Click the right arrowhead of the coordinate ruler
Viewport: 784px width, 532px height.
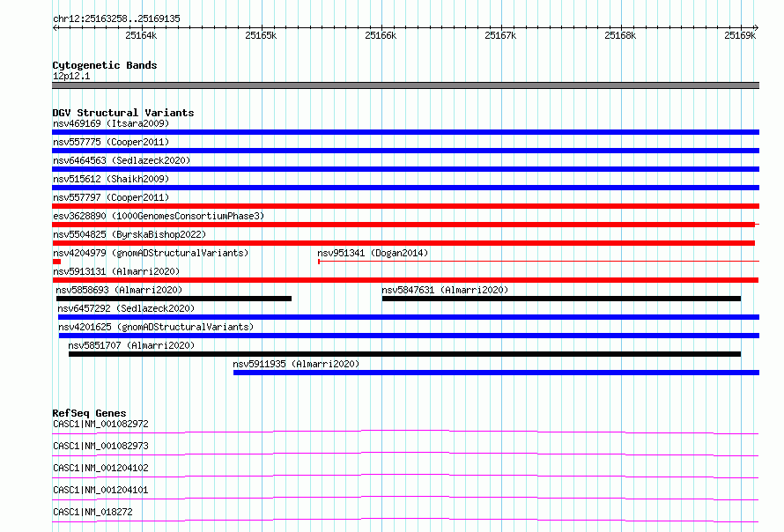pos(756,27)
